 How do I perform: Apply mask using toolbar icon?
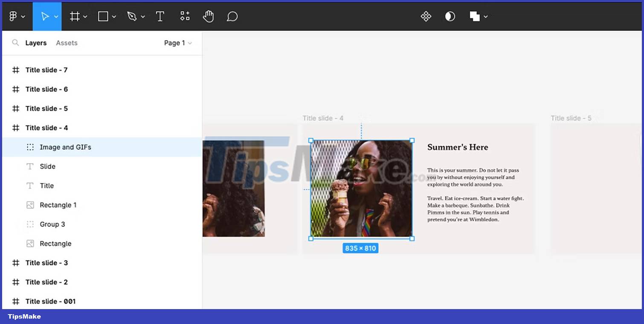(450, 16)
